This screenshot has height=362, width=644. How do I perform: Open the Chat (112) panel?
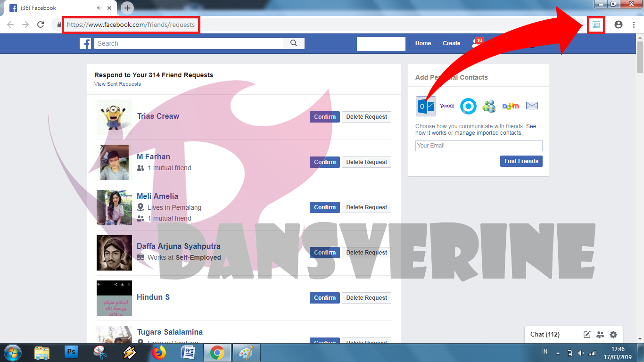(x=545, y=335)
